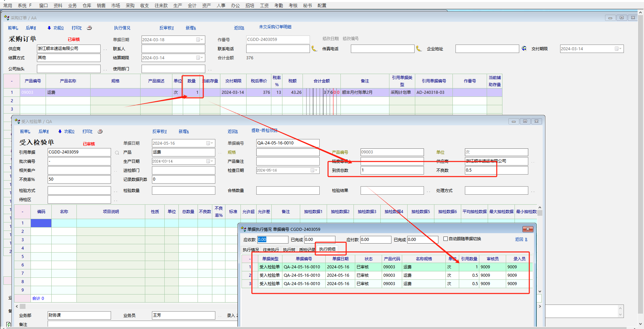This screenshot has width=644, height=329.
Task: Open the 采购 menu in menu bar
Action: tap(130, 5)
